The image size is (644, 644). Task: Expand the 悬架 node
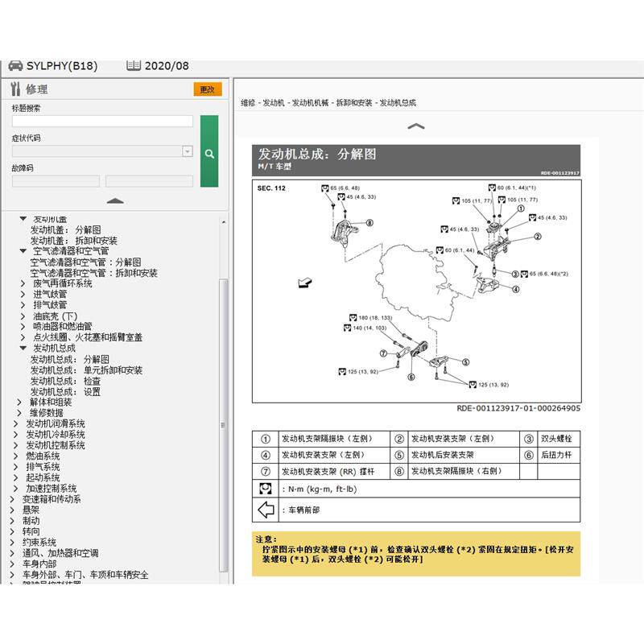(12, 510)
